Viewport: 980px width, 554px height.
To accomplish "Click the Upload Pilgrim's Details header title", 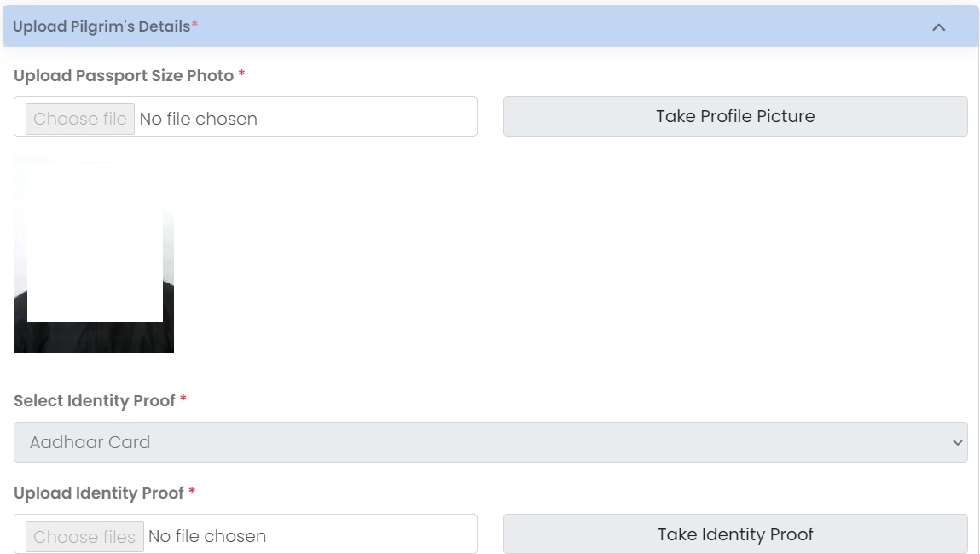I will (x=101, y=26).
